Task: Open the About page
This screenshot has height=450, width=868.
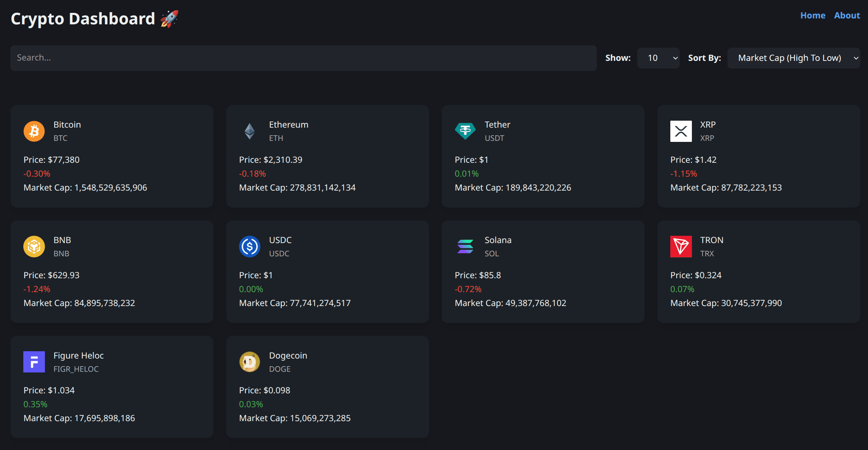Action: (847, 15)
